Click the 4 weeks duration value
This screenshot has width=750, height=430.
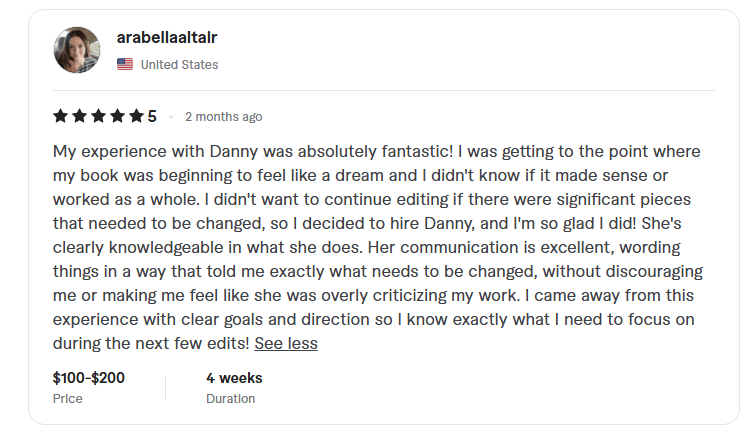[x=234, y=379]
